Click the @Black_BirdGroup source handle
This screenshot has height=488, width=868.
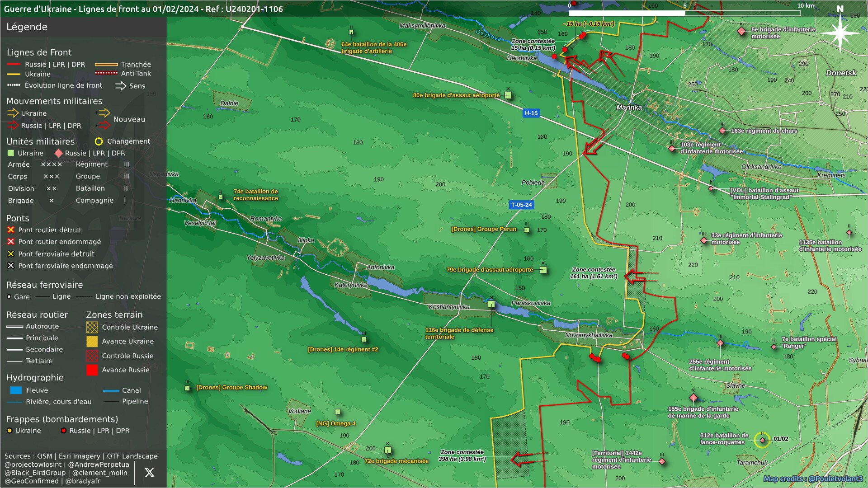point(35,473)
